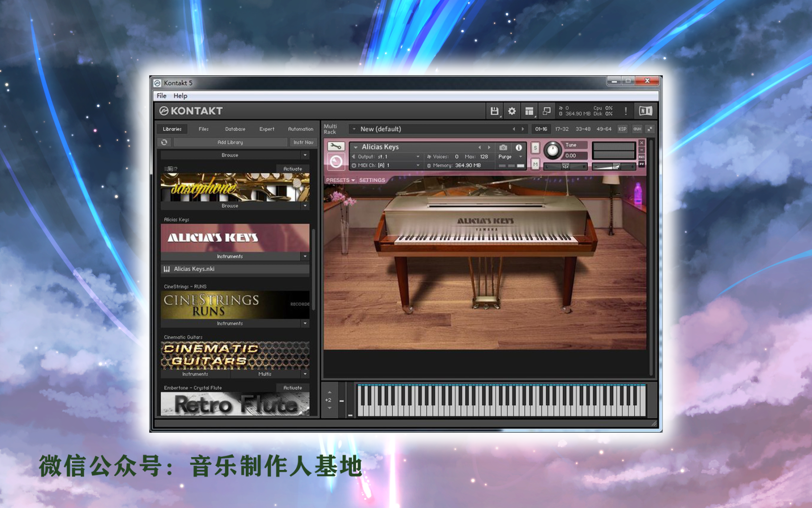The width and height of the screenshot is (812, 508).
Task: Activate the Embertone Crystal Flute library
Action: (x=293, y=388)
